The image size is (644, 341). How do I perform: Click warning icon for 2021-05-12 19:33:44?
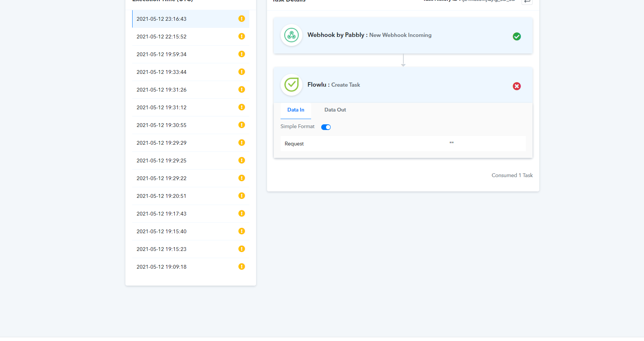click(x=242, y=72)
